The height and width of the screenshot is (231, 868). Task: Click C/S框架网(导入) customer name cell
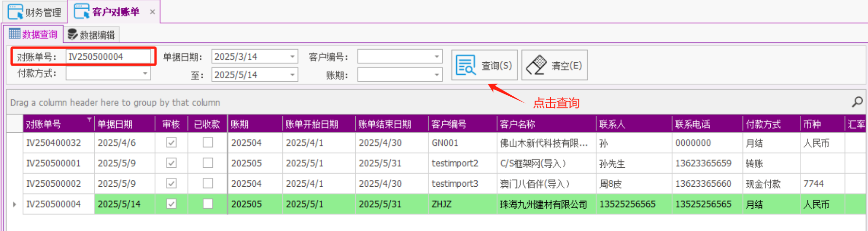coord(546,163)
